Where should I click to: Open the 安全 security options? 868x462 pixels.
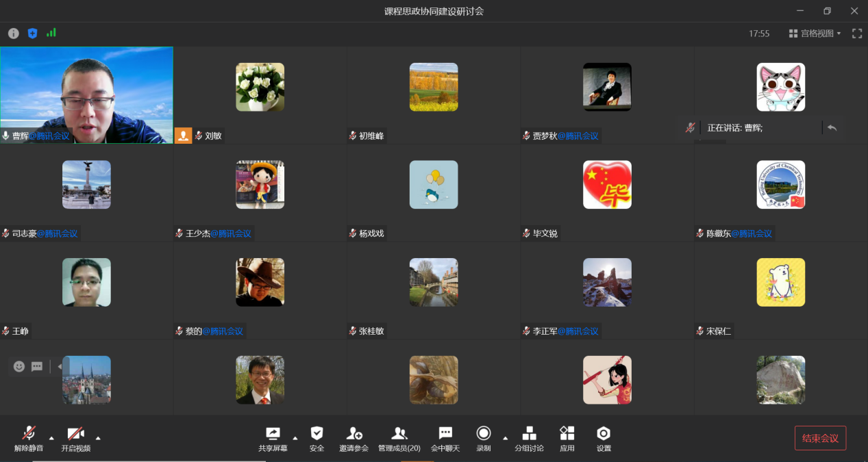tap(317, 439)
